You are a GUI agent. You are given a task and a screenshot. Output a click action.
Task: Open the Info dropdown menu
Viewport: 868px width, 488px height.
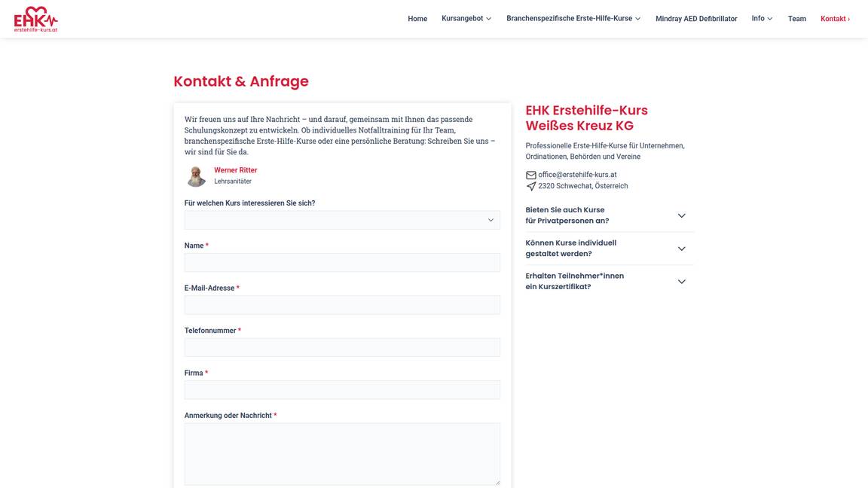762,19
